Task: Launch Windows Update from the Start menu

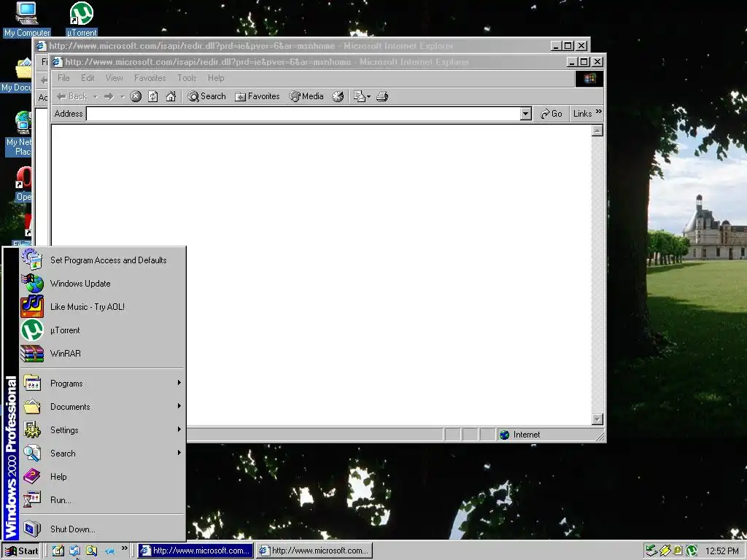Action: [x=102, y=284]
